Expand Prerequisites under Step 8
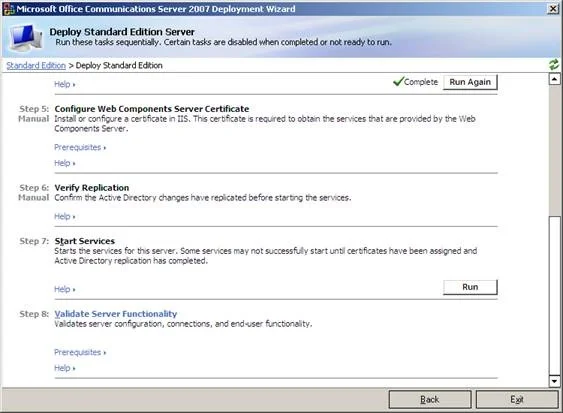 pos(80,352)
